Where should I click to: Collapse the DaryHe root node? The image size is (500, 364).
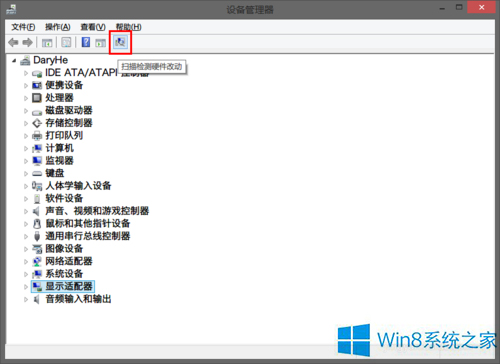tap(14, 61)
